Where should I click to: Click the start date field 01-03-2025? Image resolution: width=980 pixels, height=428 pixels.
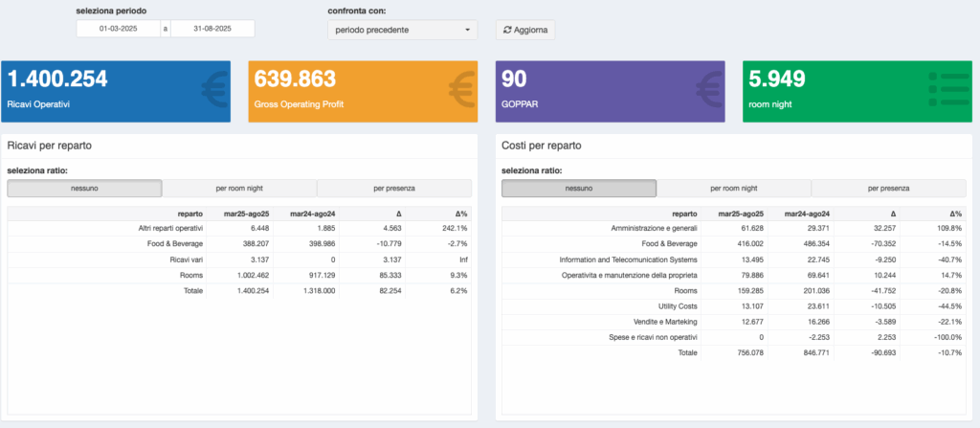coord(119,30)
